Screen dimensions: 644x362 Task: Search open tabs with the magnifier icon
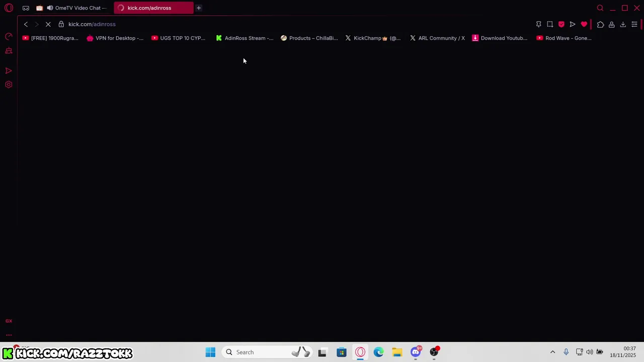tap(600, 8)
